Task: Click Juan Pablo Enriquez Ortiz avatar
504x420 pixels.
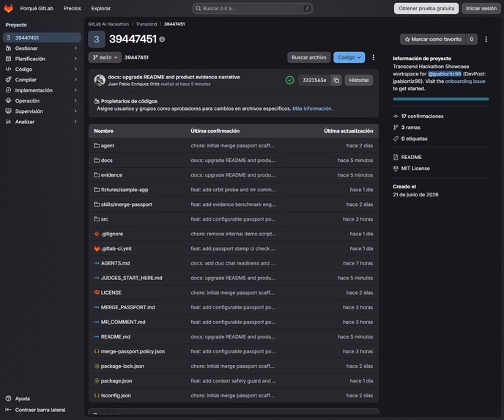Action: tap(100, 80)
